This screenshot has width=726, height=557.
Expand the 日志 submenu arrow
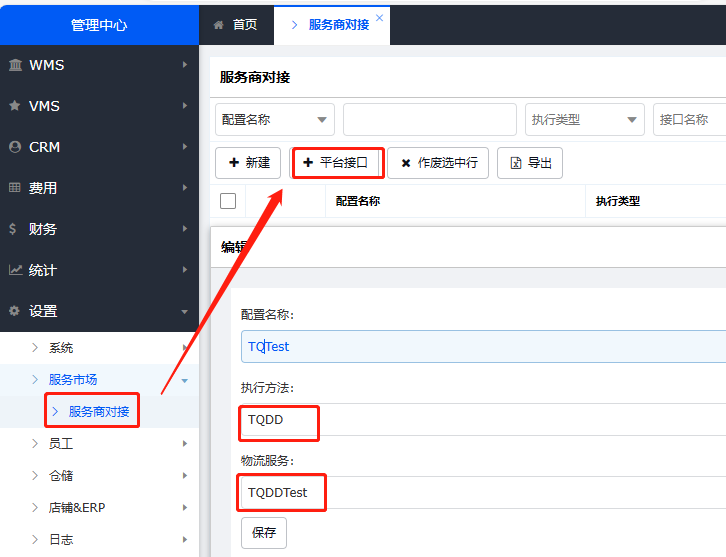(x=185, y=539)
